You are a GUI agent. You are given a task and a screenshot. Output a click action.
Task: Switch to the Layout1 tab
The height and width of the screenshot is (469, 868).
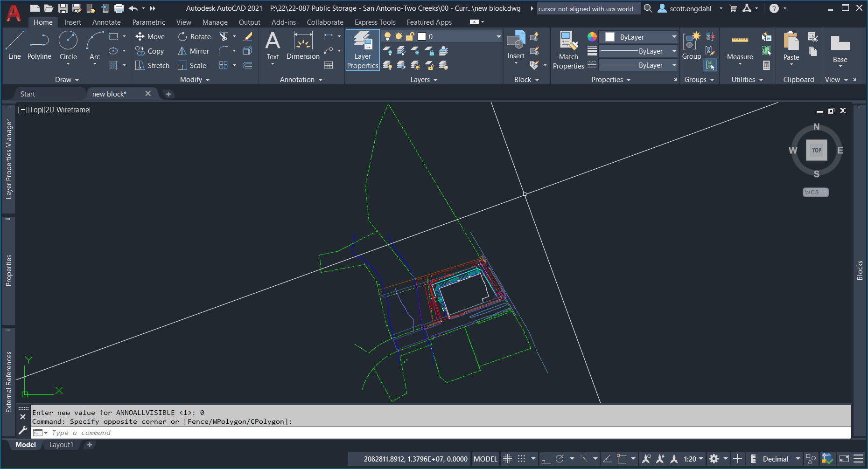tap(61, 445)
